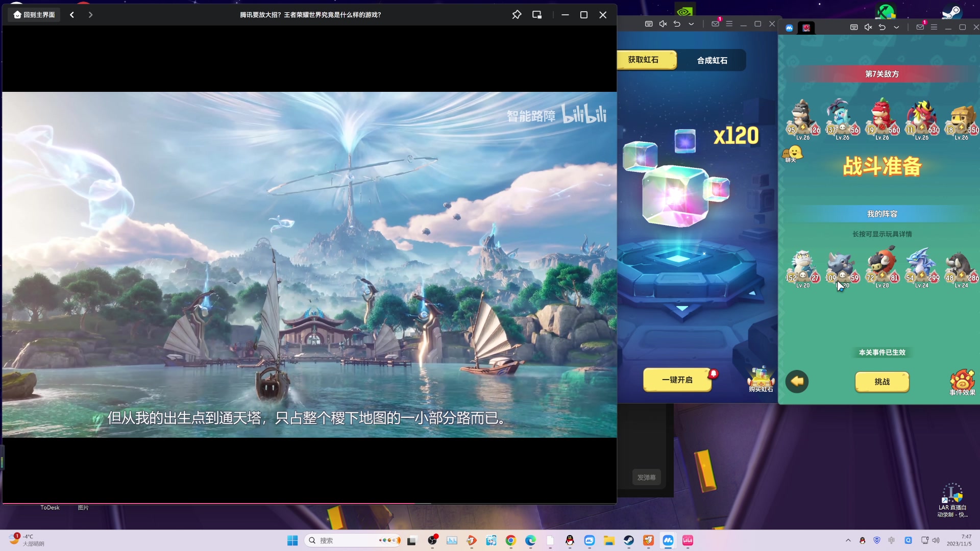Switch to the red game tab in right emulator

click(806, 28)
